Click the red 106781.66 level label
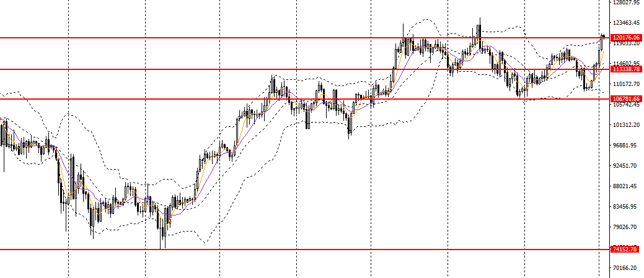This screenshot has height=278, width=644. [x=626, y=98]
